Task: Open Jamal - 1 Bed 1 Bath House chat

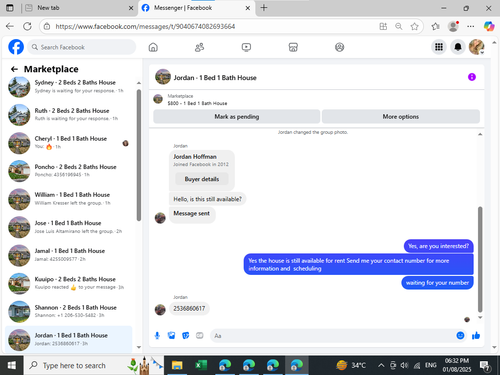Action: click(68, 255)
